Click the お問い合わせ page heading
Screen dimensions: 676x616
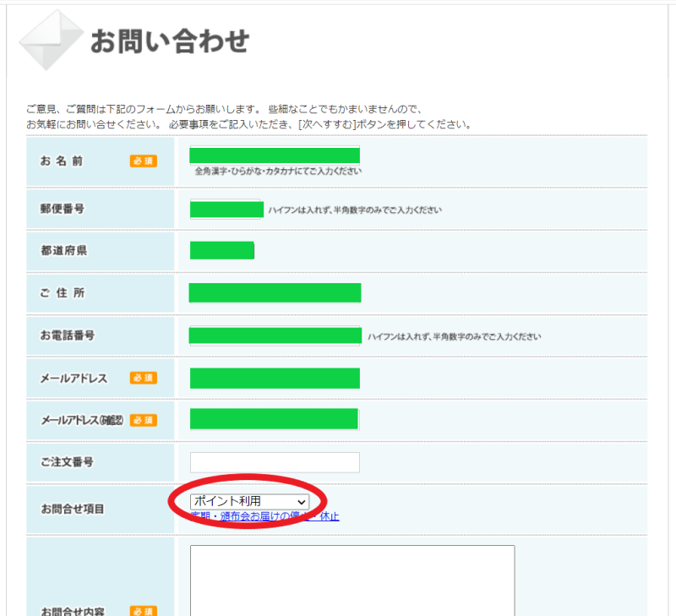click(x=170, y=41)
